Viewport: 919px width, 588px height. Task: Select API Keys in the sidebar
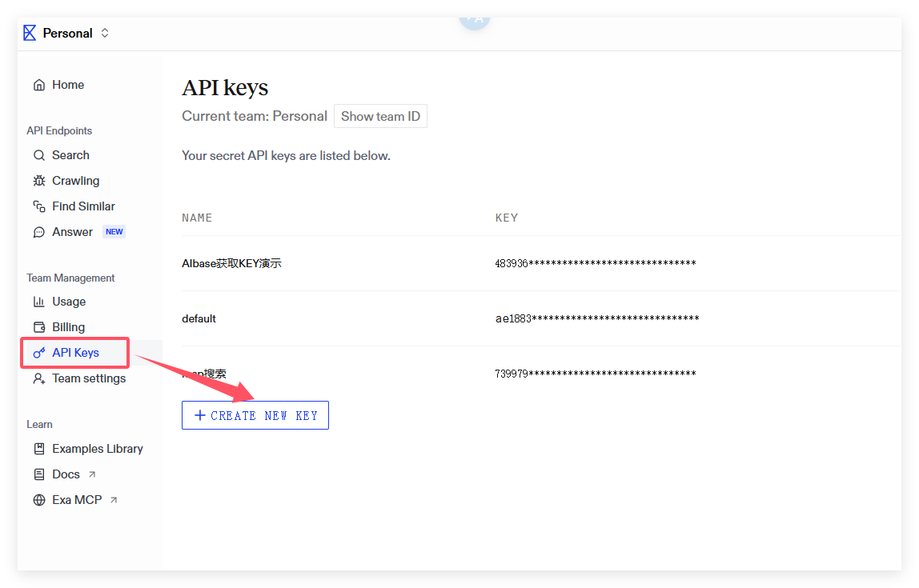pos(75,353)
